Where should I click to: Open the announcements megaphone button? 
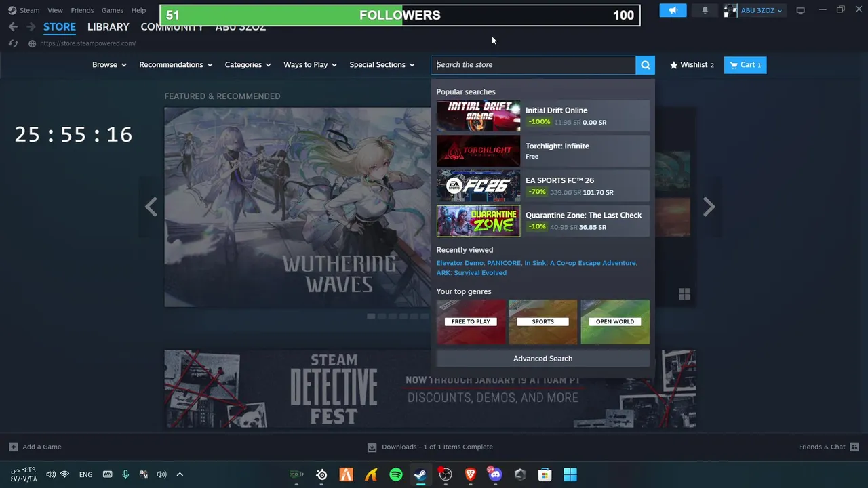pos(673,10)
